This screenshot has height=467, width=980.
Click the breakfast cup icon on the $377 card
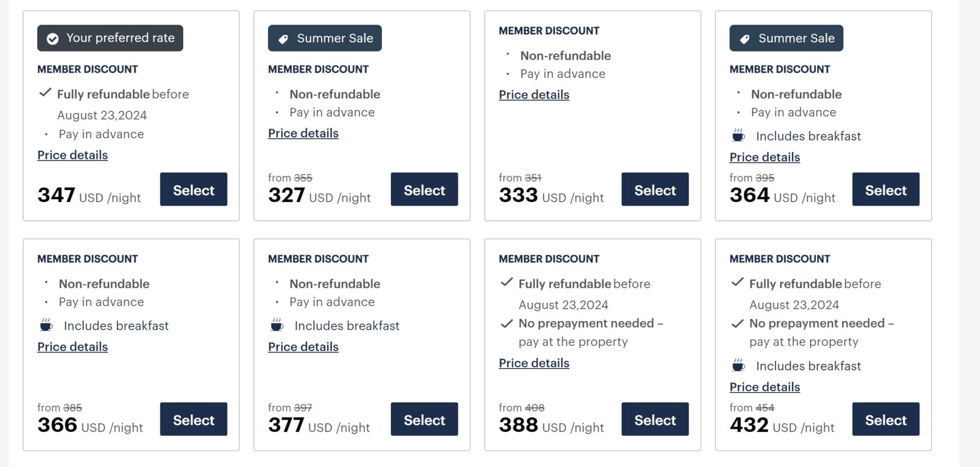pyautogui.click(x=276, y=325)
